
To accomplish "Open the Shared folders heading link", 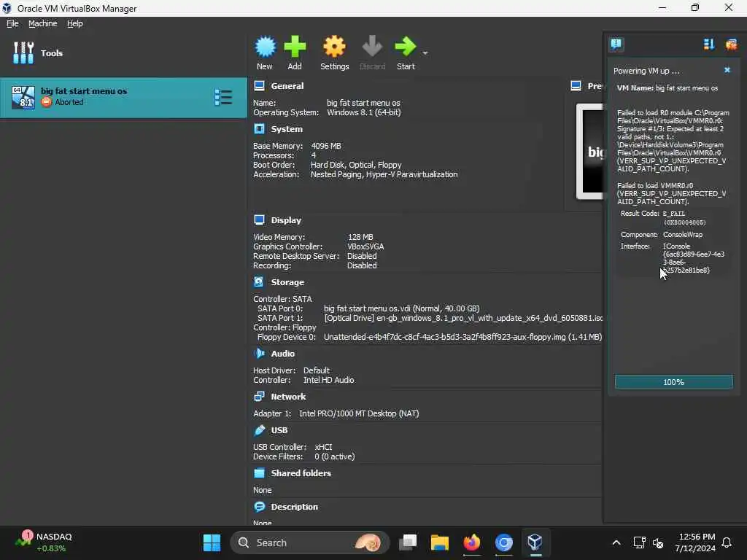I will click(x=301, y=472).
